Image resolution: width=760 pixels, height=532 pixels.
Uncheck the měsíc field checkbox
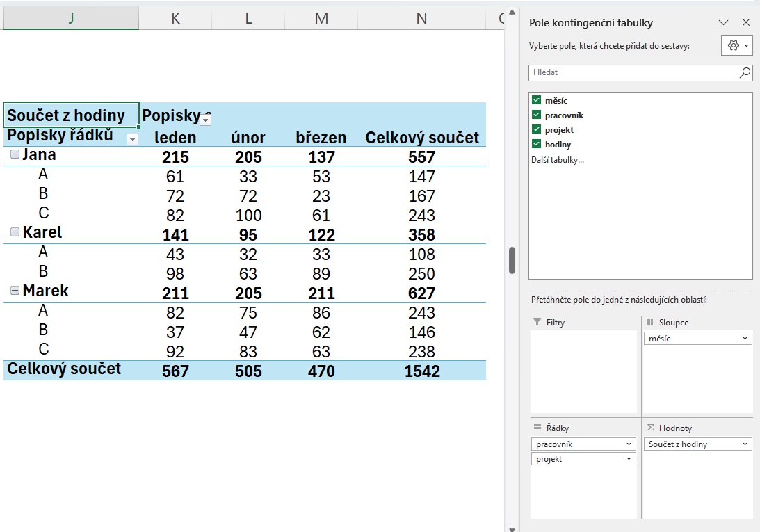[536, 101]
